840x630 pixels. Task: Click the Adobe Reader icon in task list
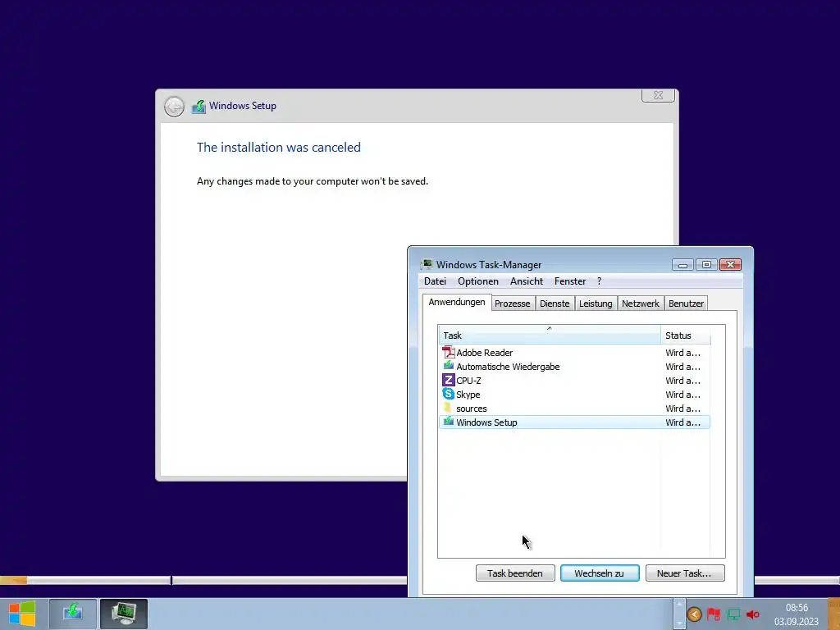(449, 353)
